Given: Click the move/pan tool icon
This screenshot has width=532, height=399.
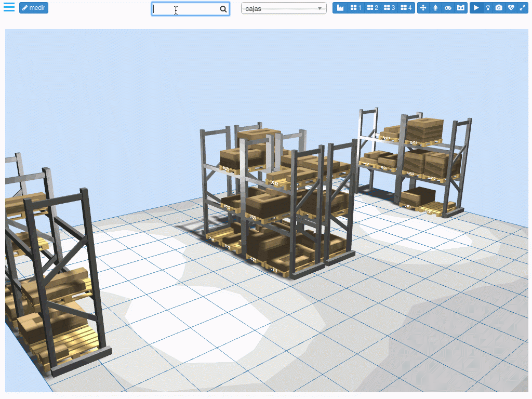Looking at the screenshot, I should click(424, 7).
